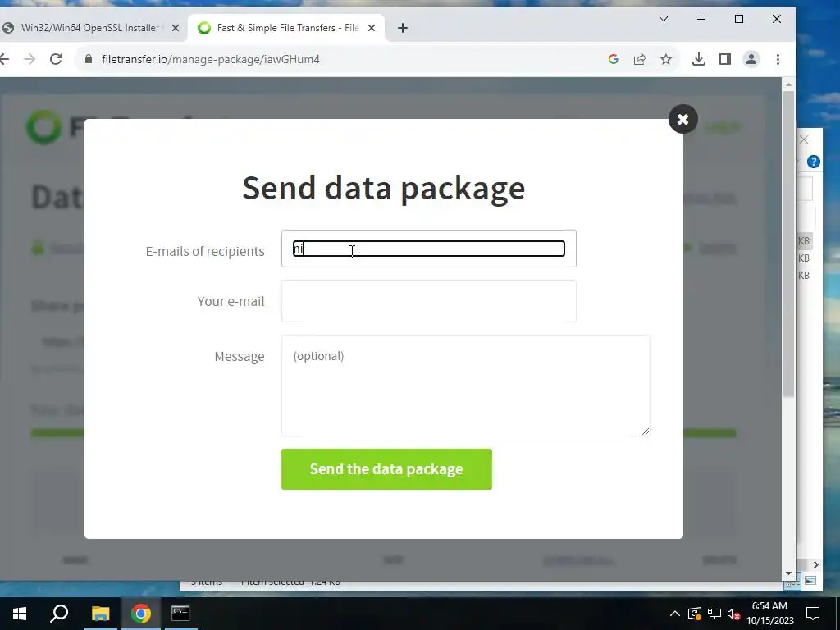
Task: Switch to Win32/Win64 OpenSSL Installer tab
Action: 89,28
